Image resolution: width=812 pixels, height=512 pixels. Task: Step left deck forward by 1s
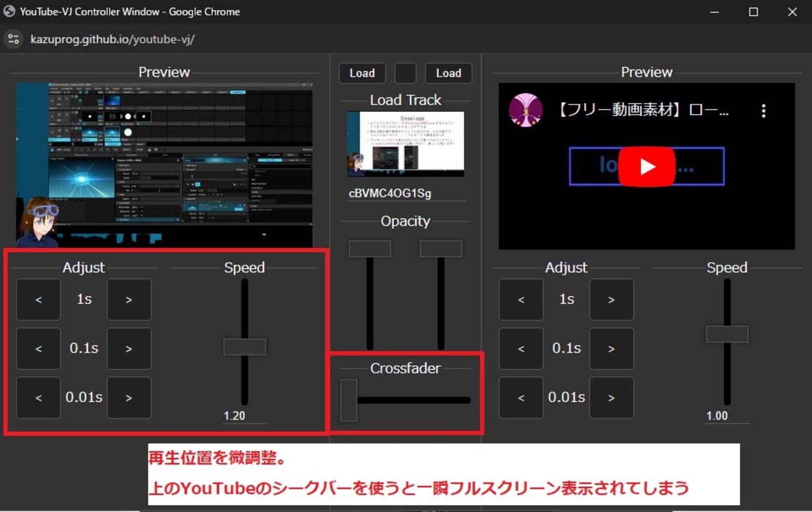point(129,300)
